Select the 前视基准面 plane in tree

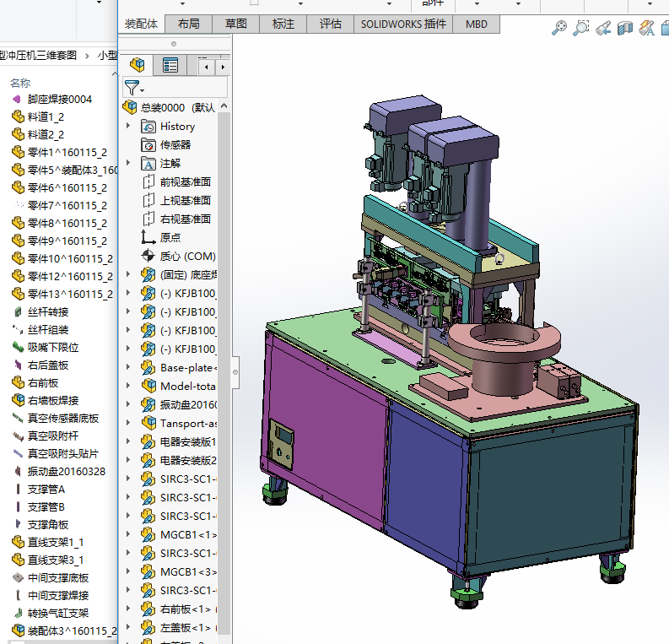click(x=185, y=181)
